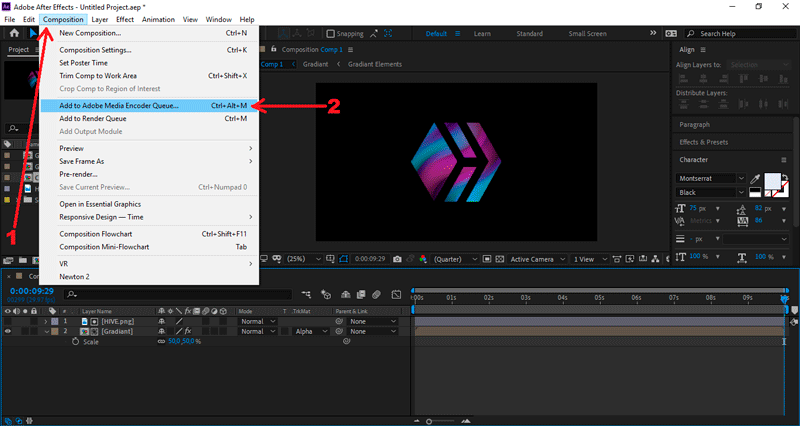Click the Scale expression pick whip icon
The height and width of the screenshot is (426, 800).
346,341
